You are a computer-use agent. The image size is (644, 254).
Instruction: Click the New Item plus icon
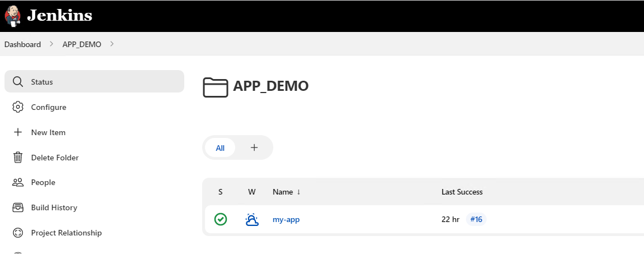click(x=18, y=132)
